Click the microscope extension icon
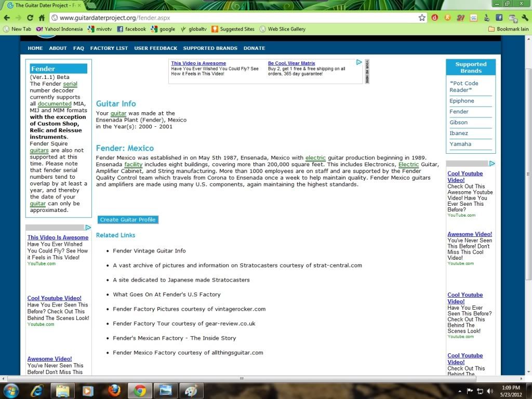The height and width of the screenshot is (399, 532). [x=486, y=18]
